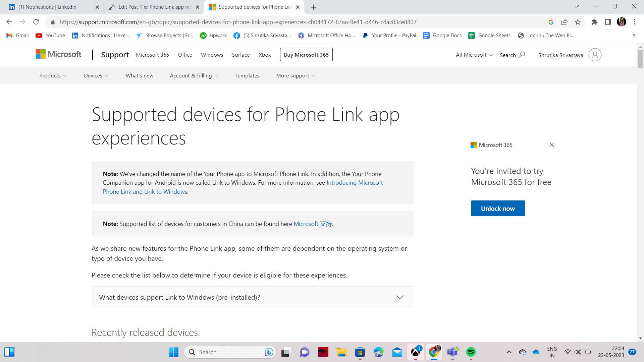Close Microsoft 365 promotional panel

coord(551,145)
